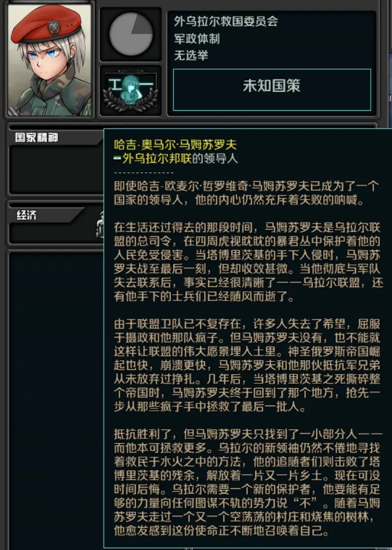The width and height of the screenshot is (392, 550).
Task: Click the paragraph starting 抵抗胜利了
Action: tap(247, 482)
